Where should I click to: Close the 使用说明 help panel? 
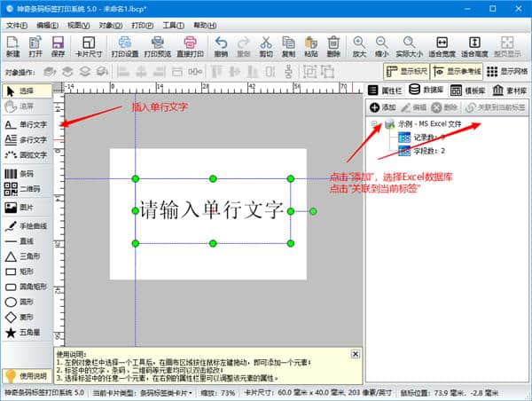(x=355, y=353)
